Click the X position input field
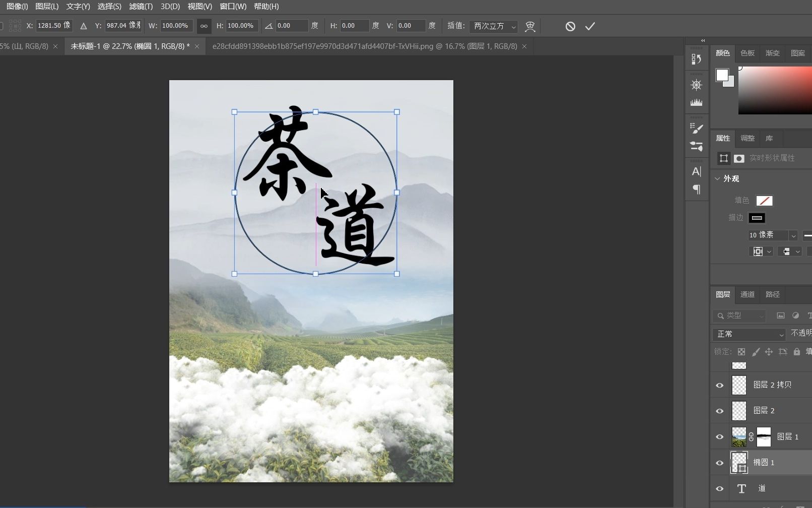 54,26
